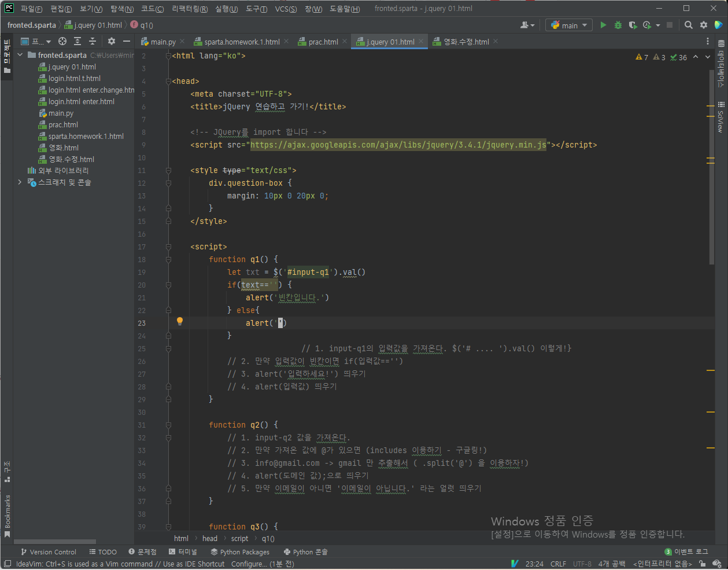Go to previous highlighted error arrow

[696, 57]
